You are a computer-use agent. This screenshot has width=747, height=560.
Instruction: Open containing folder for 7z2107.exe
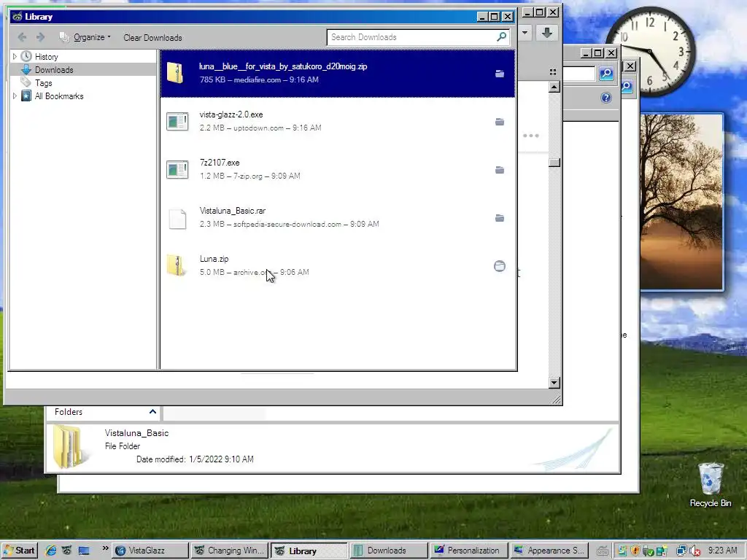click(x=499, y=170)
